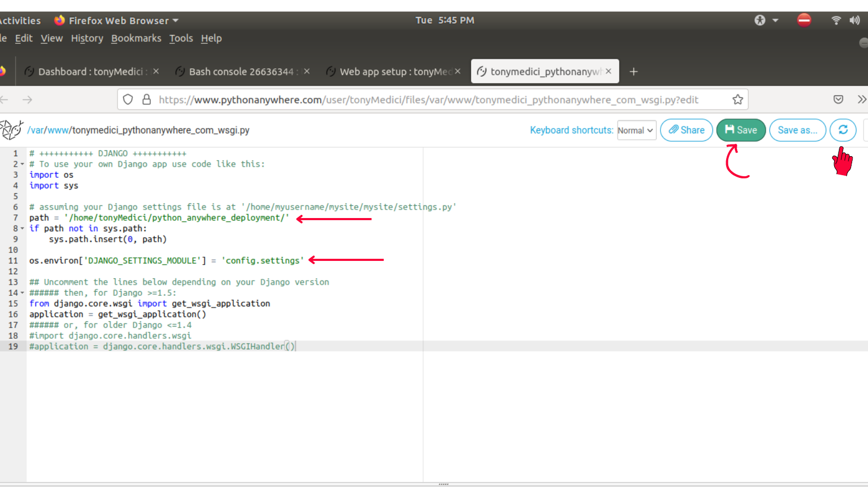Close the Bash console tab
Image resolution: width=868 pixels, height=489 pixels.
point(307,71)
